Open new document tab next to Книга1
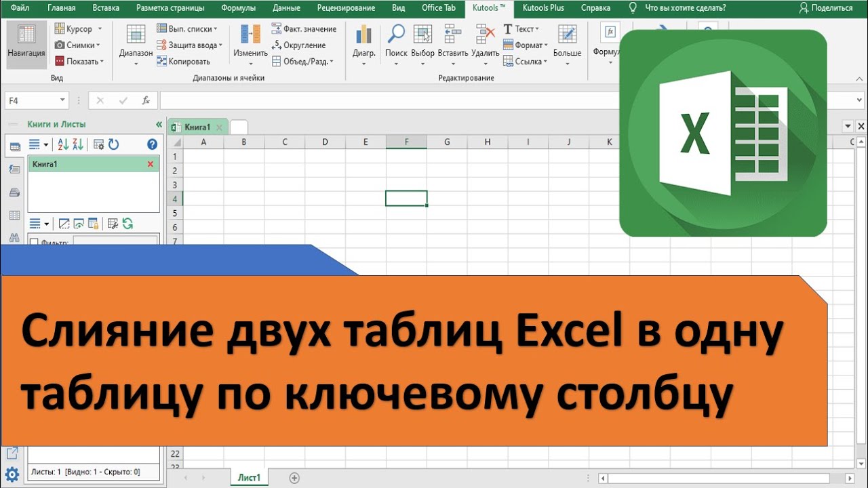The image size is (868, 488). pyautogui.click(x=239, y=127)
